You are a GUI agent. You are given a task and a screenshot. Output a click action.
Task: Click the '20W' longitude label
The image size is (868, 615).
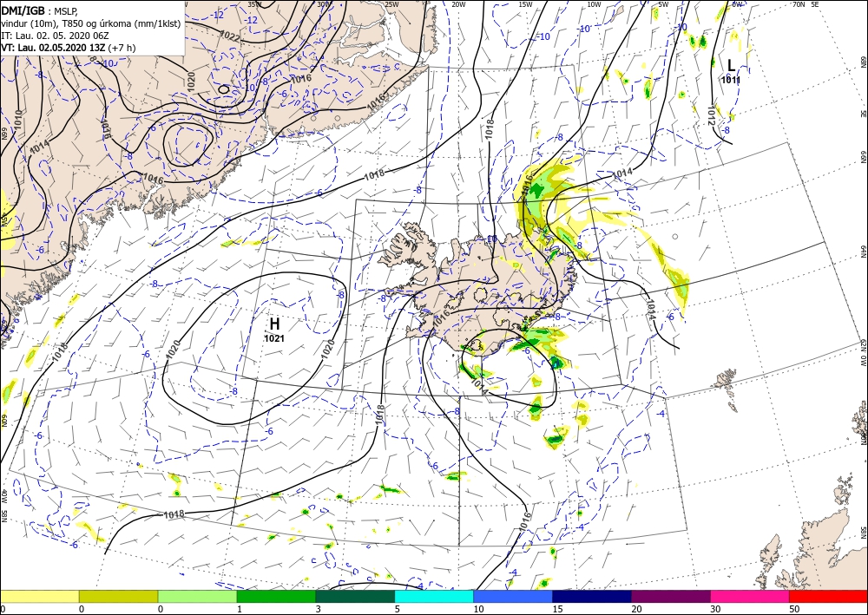point(458,4)
